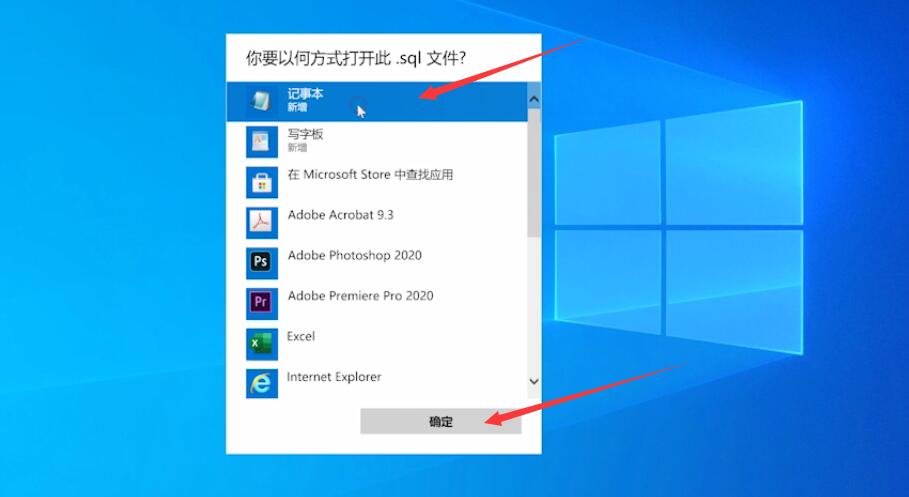This screenshot has width=909, height=497.
Task: Pick the Premiere Pro Pr icon
Action: tap(261, 303)
